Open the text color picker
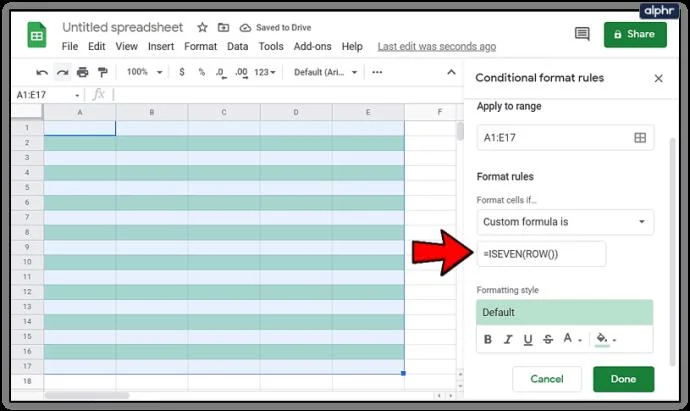Image resolution: width=690 pixels, height=411 pixels. point(572,339)
